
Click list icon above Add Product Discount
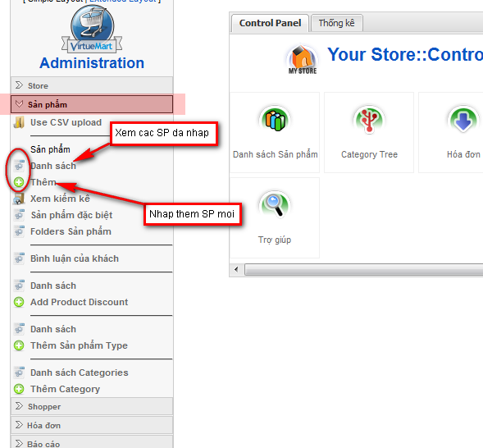pyautogui.click(x=19, y=286)
